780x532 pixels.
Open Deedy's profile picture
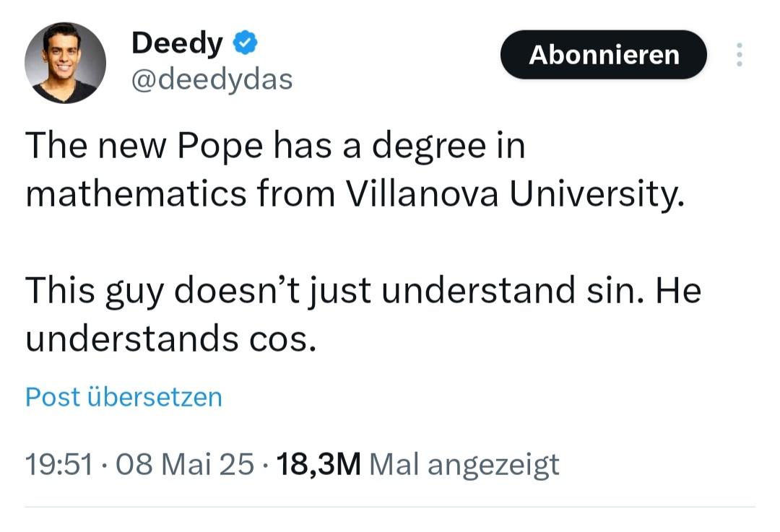pyautogui.click(x=65, y=63)
